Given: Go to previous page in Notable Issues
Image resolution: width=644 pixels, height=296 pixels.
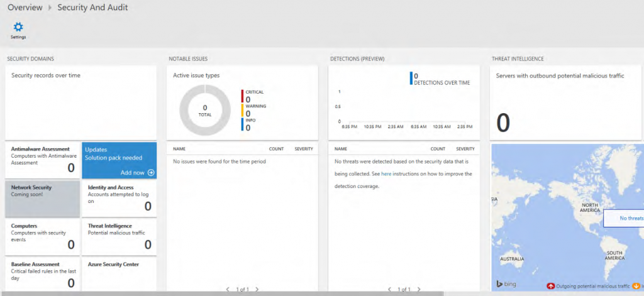Looking at the screenshot, I should point(227,289).
